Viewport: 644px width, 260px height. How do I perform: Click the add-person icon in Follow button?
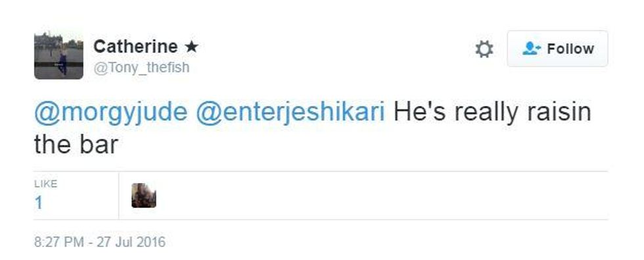pos(532,49)
